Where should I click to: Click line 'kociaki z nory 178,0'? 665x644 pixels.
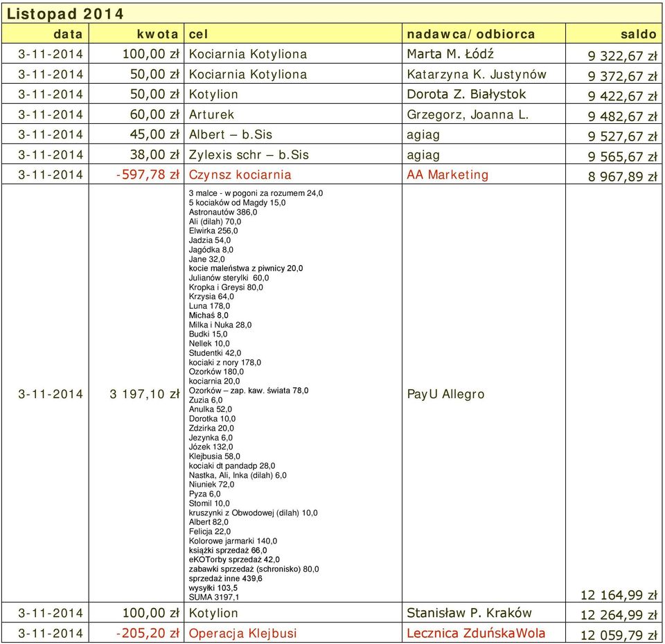click(224, 362)
